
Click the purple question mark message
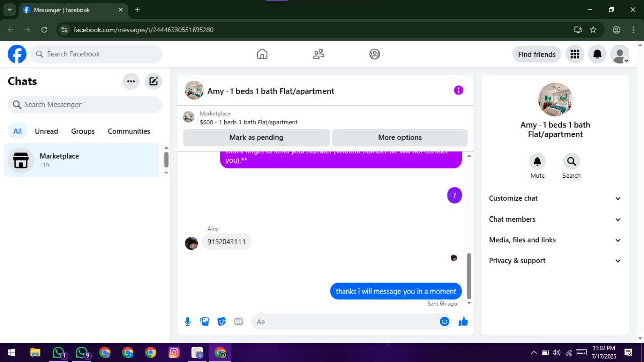(x=454, y=195)
